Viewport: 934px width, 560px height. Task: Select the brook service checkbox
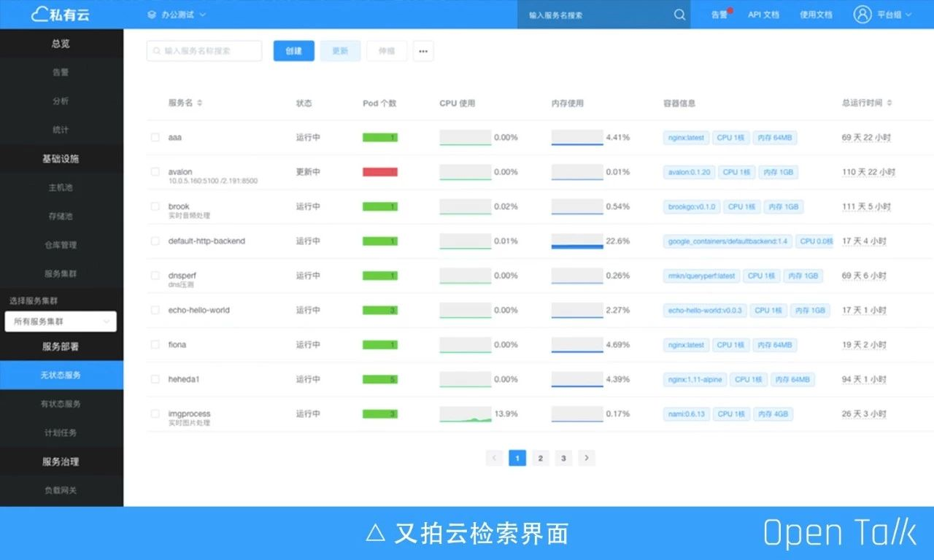[x=155, y=206]
